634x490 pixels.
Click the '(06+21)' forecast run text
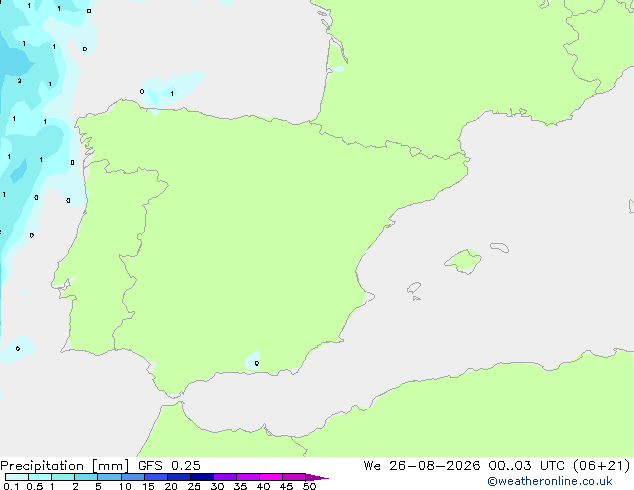pyautogui.click(x=602, y=466)
